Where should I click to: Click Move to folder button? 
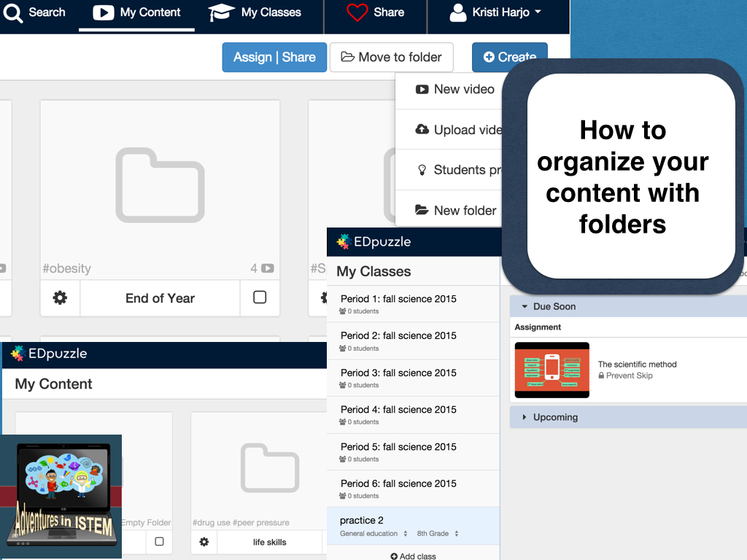(x=391, y=57)
